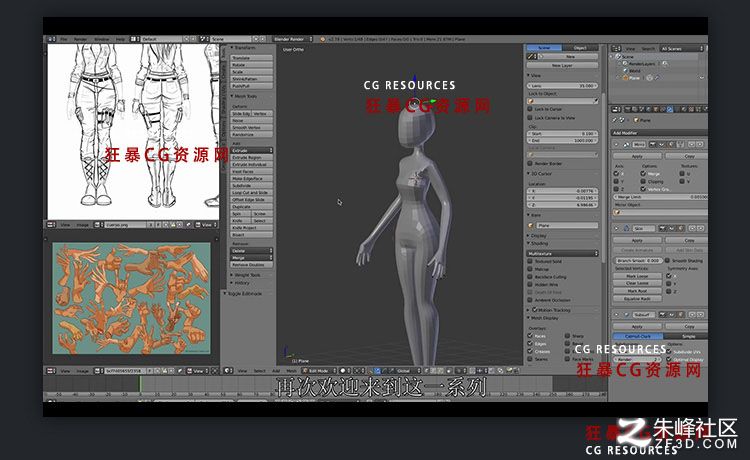
Task: Toggle the Ambient Occlusion checkbox
Action: (530, 300)
